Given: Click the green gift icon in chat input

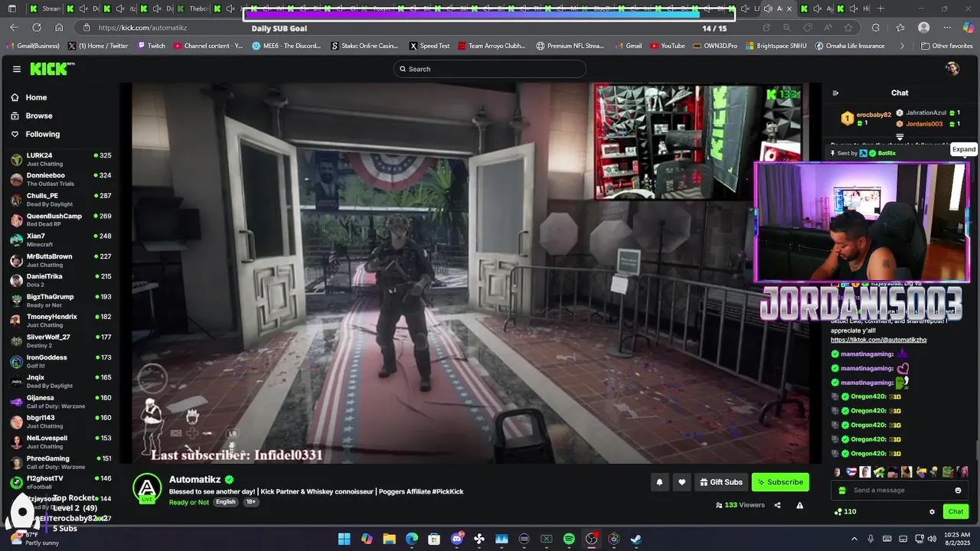Looking at the screenshot, I should click(842, 491).
